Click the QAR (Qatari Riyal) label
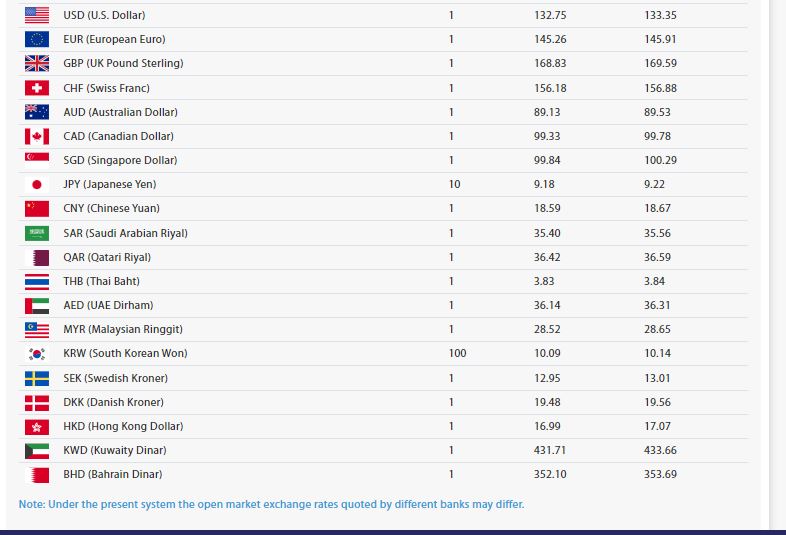The image size is (786, 535). [107, 257]
